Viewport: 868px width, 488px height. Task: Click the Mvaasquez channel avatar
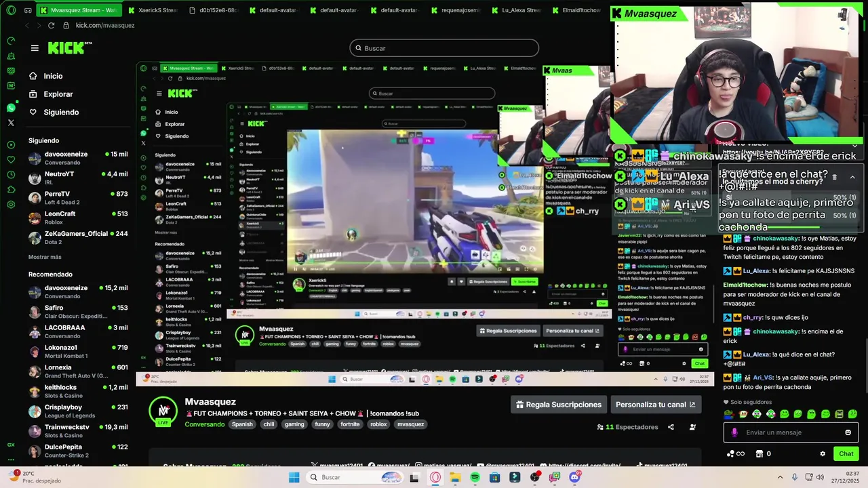click(x=163, y=411)
